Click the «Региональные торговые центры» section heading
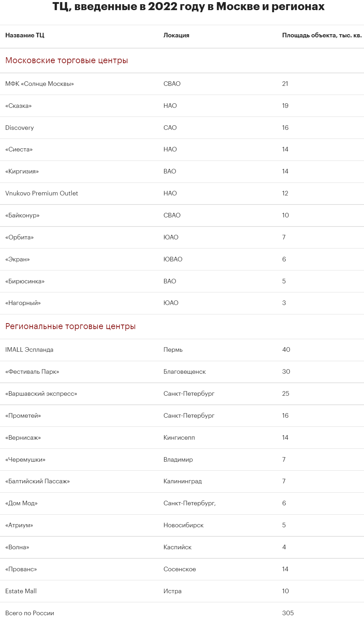This screenshot has height=618, width=364. coord(70,326)
